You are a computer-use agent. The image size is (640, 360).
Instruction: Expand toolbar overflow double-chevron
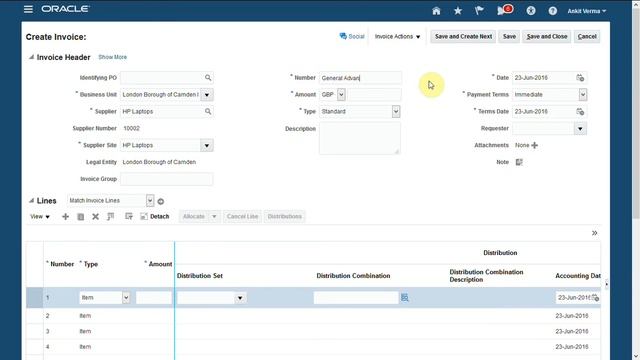594,233
